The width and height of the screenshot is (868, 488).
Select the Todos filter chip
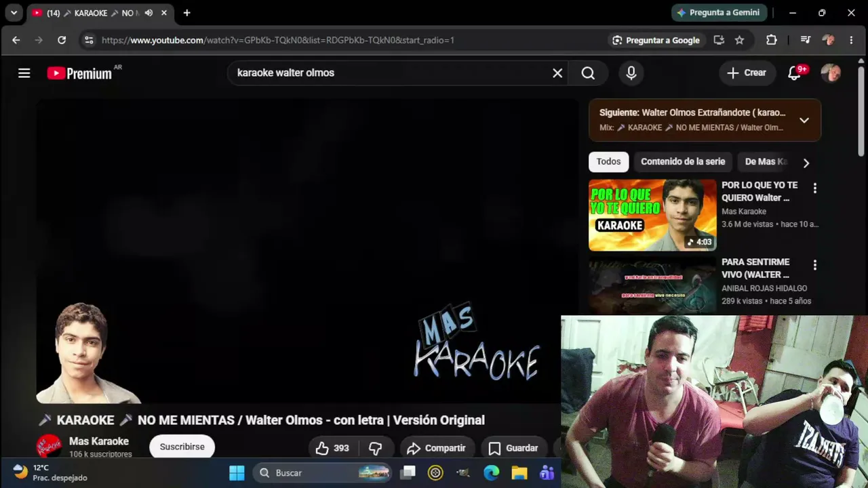[608, 162]
